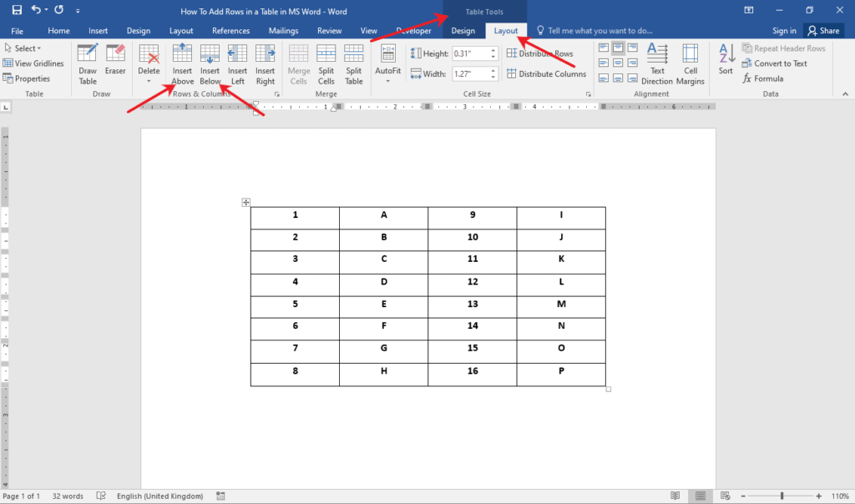
Task: Open the Delete dropdown menu
Action: [x=149, y=63]
